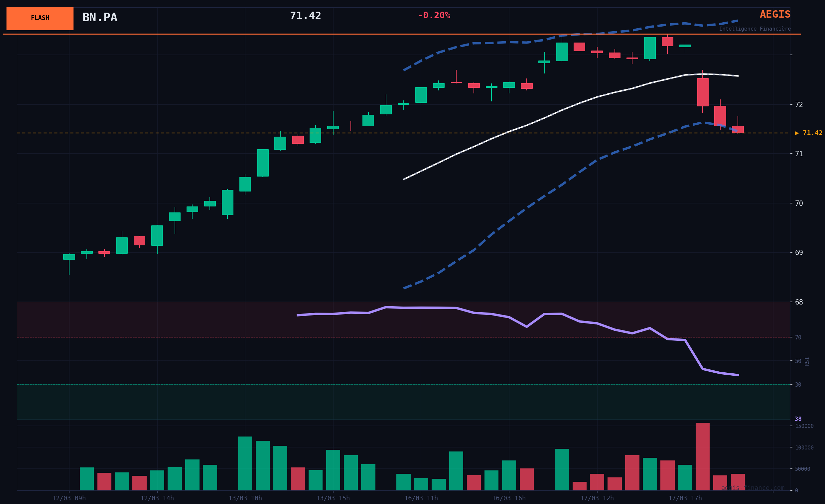
Task: Click the 12/03 09h time axis label
Action: point(69,498)
